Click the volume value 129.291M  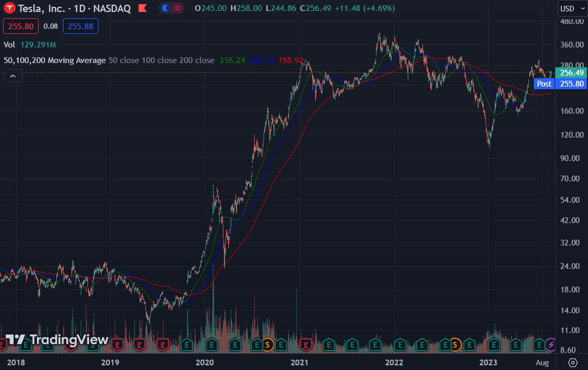tap(38, 45)
